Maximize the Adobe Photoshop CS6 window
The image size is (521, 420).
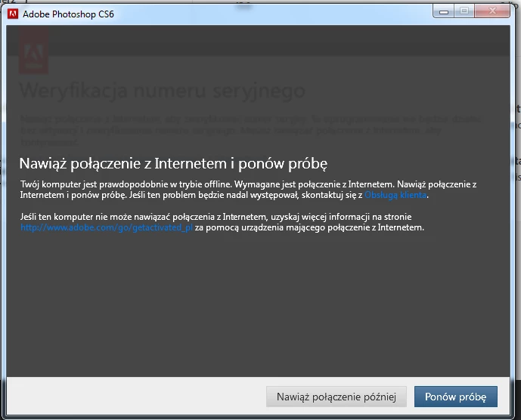(x=464, y=11)
